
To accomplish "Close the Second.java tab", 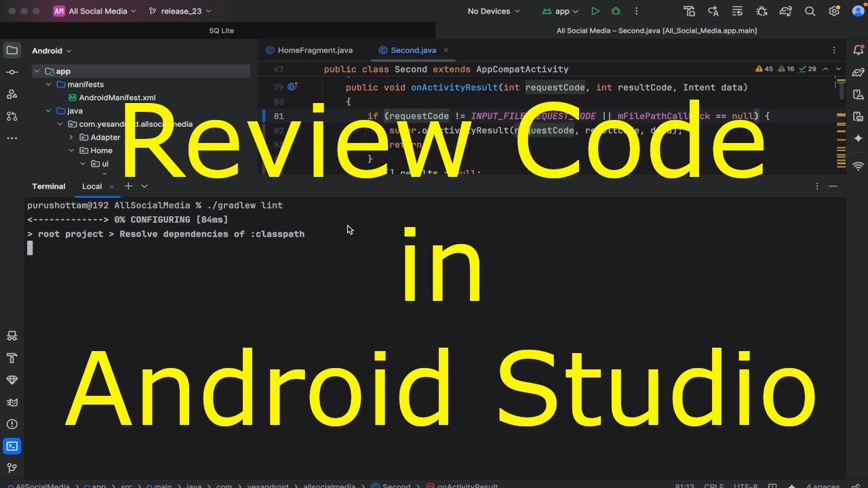I will (x=446, y=50).
